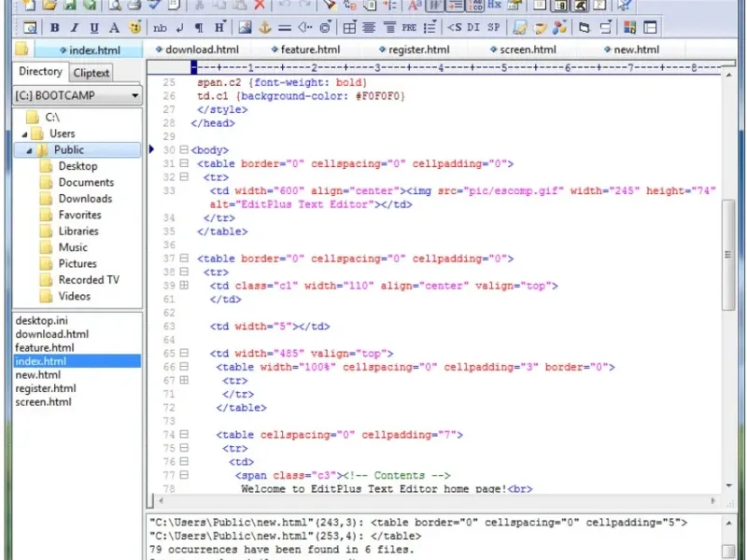Insert an anchor with the anchor icon
Viewport: 747px width, 560px height.
(264, 28)
